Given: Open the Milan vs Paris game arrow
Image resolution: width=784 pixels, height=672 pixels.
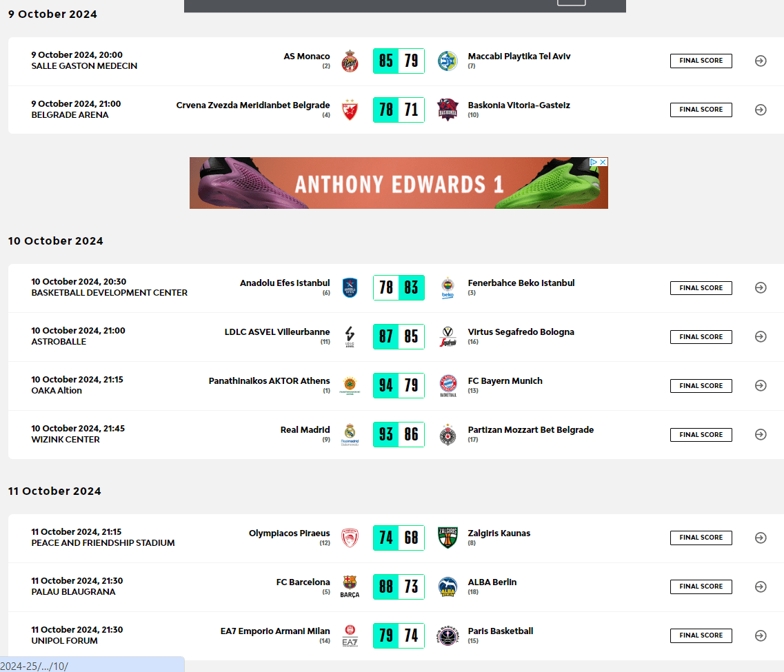Looking at the screenshot, I should (761, 635).
